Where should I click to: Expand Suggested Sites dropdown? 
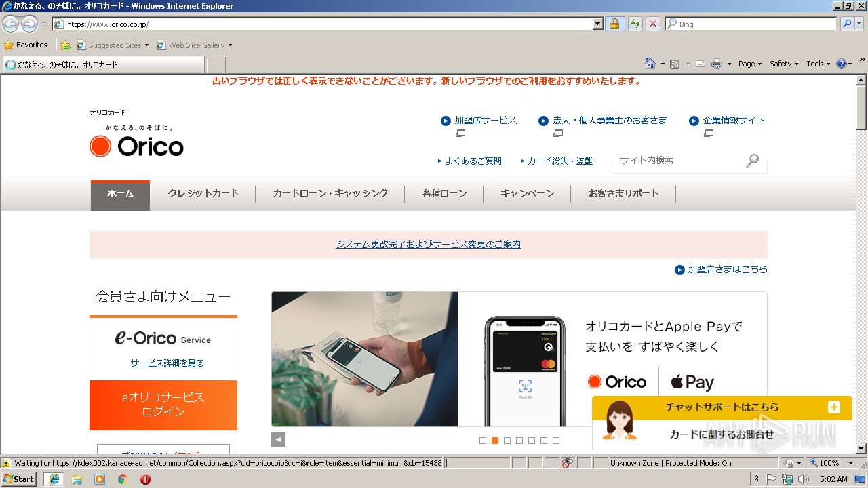point(146,45)
